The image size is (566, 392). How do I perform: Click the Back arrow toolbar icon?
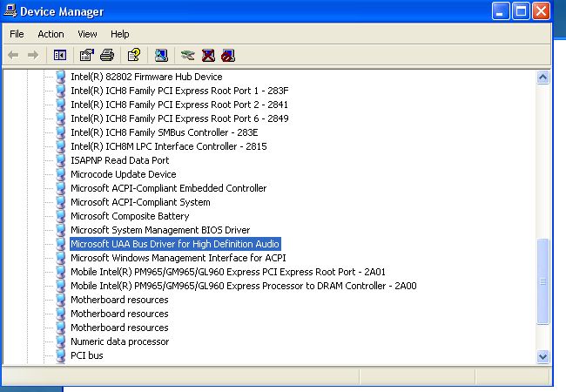13,55
